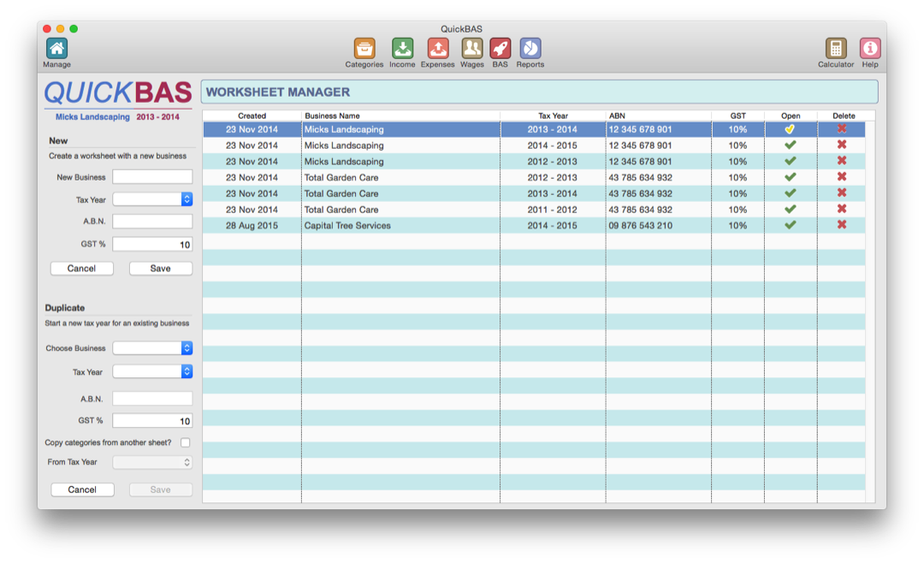The width and height of the screenshot is (924, 563).
Task: Open the From Tax Year dropdown
Action: click(x=152, y=462)
